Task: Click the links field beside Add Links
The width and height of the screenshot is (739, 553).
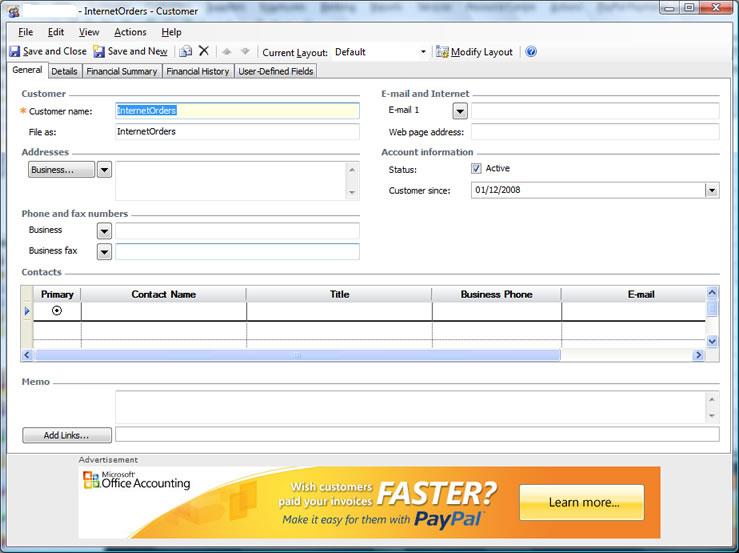Action: click(418, 435)
